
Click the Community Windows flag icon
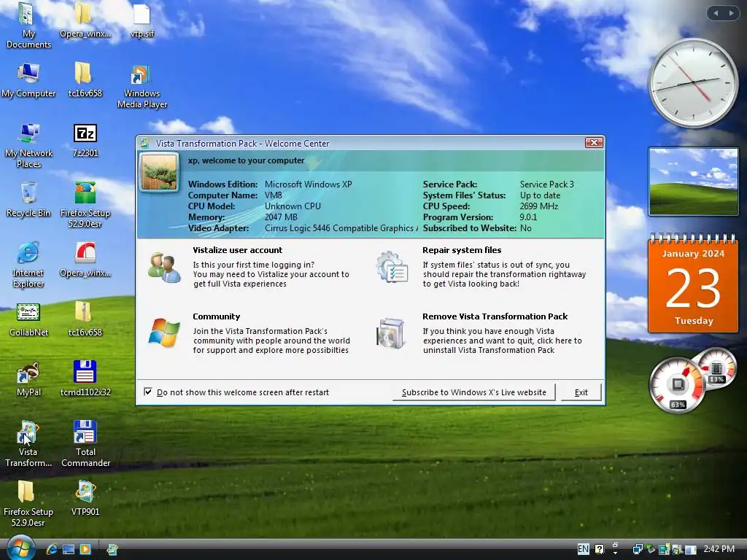point(164,332)
